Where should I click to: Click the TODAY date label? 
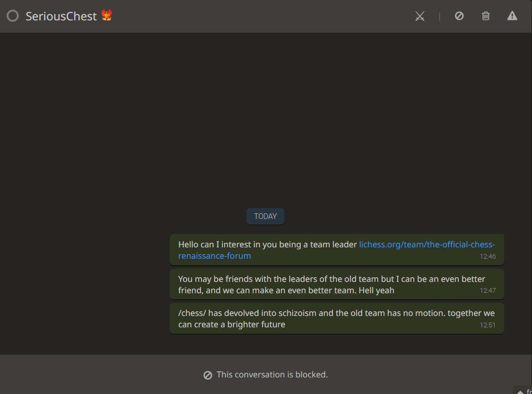click(265, 217)
